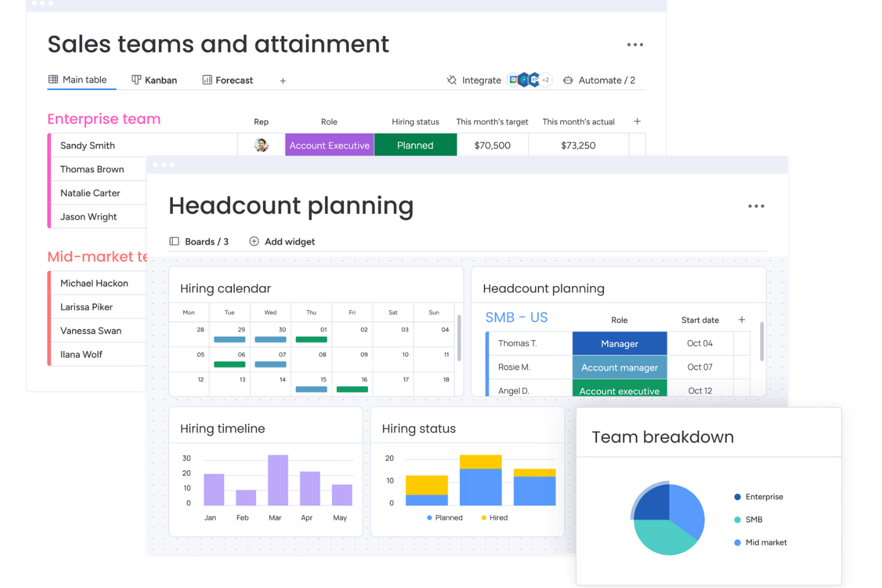Viewport: 882px width, 588px height.
Task: Open Automate / 2 settings
Action: [x=607, y=80]
